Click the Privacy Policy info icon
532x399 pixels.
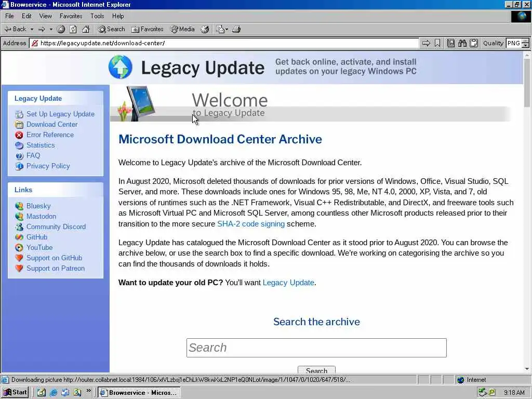pos(19,166)
